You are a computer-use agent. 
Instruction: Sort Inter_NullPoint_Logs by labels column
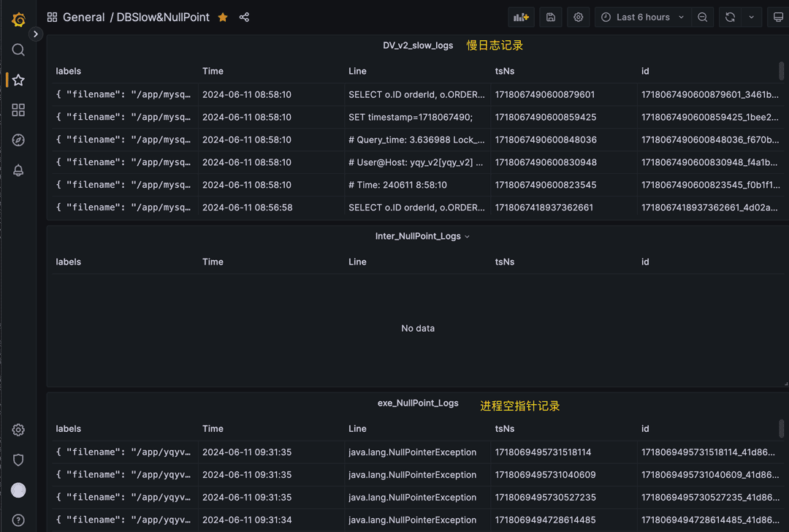[x=69, y=262]
